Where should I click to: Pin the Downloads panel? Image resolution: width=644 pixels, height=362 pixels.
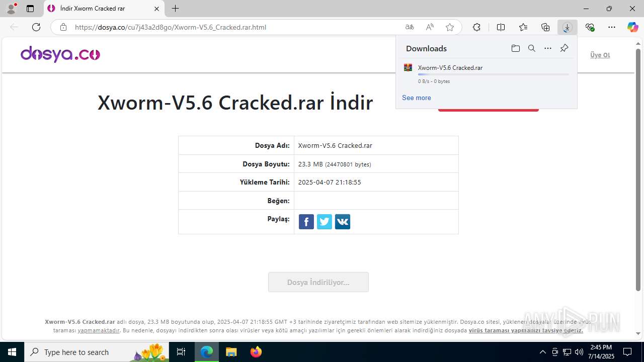[564, 48]
